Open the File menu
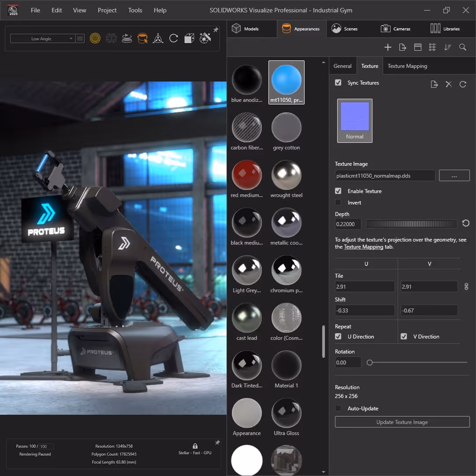The height and width of the screenshot is (476, 476). (35, 10)
